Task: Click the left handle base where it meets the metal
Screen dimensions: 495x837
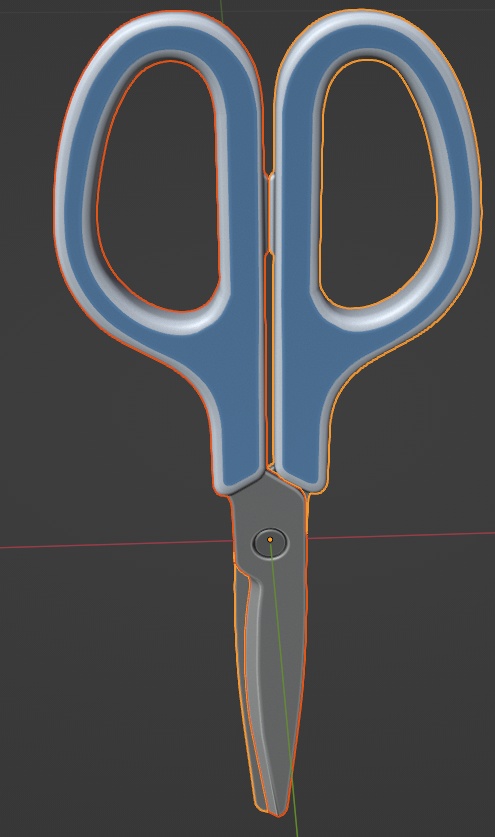Action: tap(243, 480)
